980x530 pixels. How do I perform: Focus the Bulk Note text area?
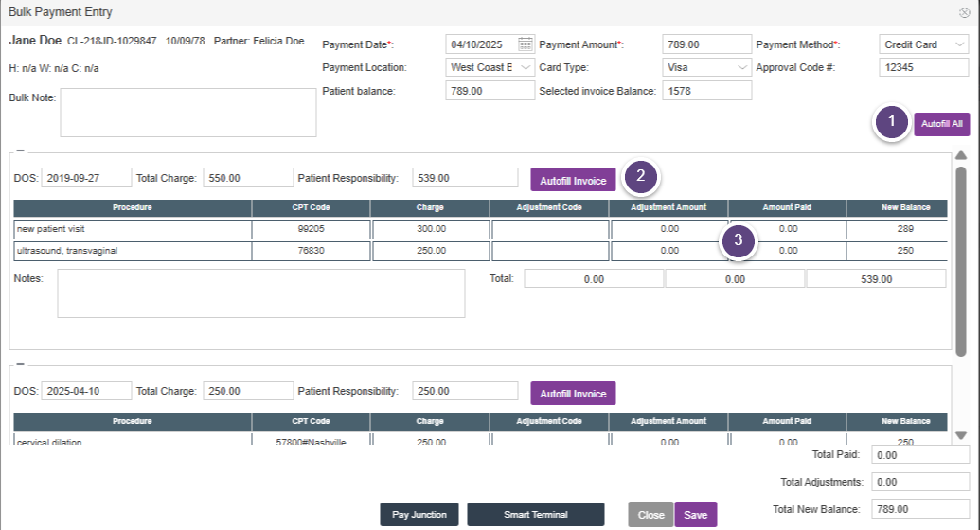click(187, 114)
